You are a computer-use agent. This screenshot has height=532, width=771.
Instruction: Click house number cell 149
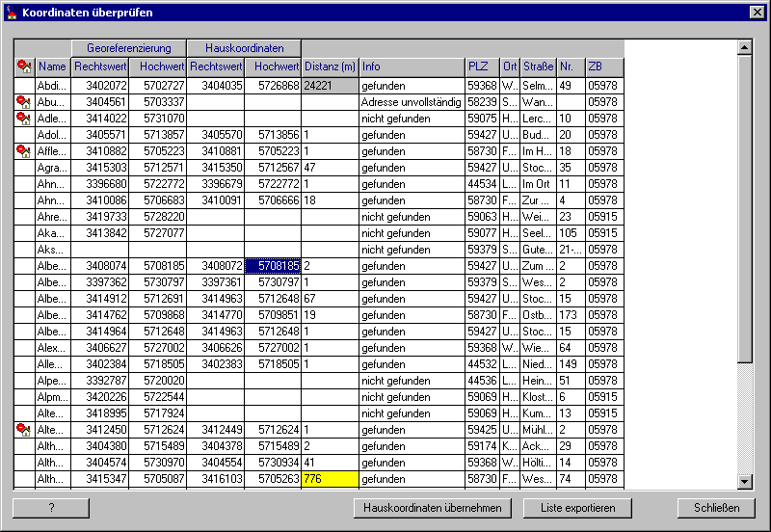pos(571,364)
